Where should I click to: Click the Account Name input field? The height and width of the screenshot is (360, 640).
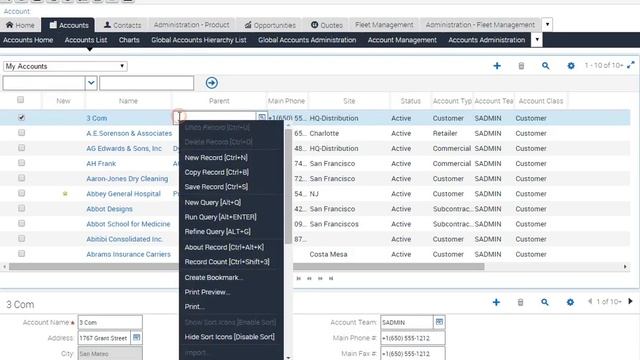110,322
